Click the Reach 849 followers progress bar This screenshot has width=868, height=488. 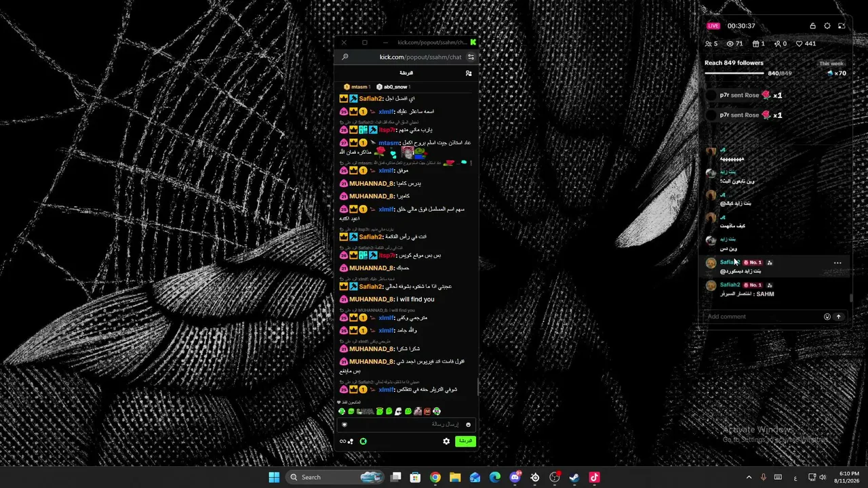click(x=735, y=73)
